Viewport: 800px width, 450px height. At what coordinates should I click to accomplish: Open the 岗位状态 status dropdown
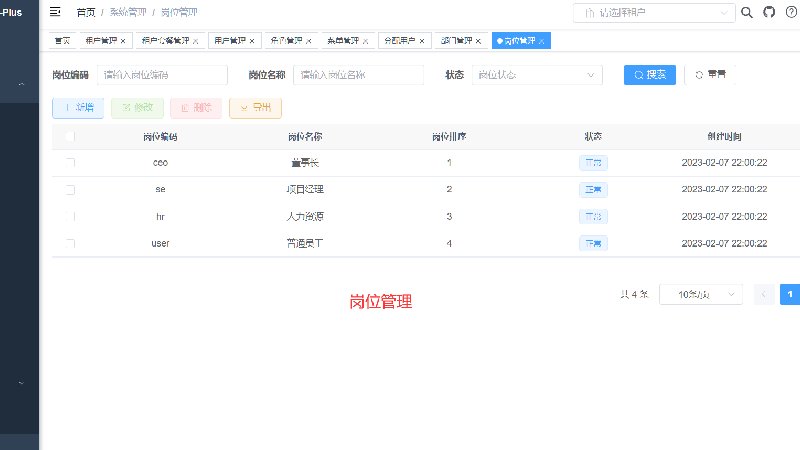pos(537,75)
